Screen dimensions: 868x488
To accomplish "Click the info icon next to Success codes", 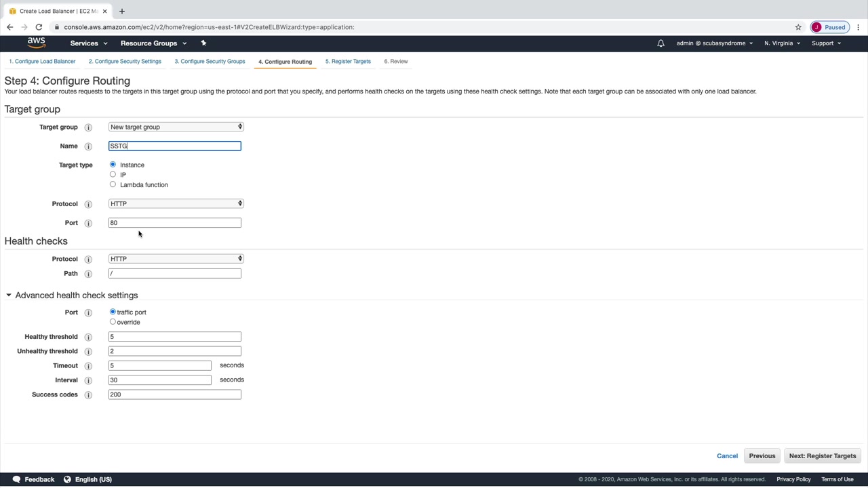I will 88,394.
